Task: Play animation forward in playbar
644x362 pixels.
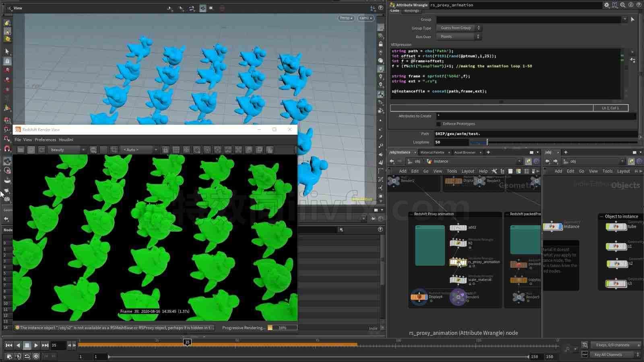Action: pos(36,345)
